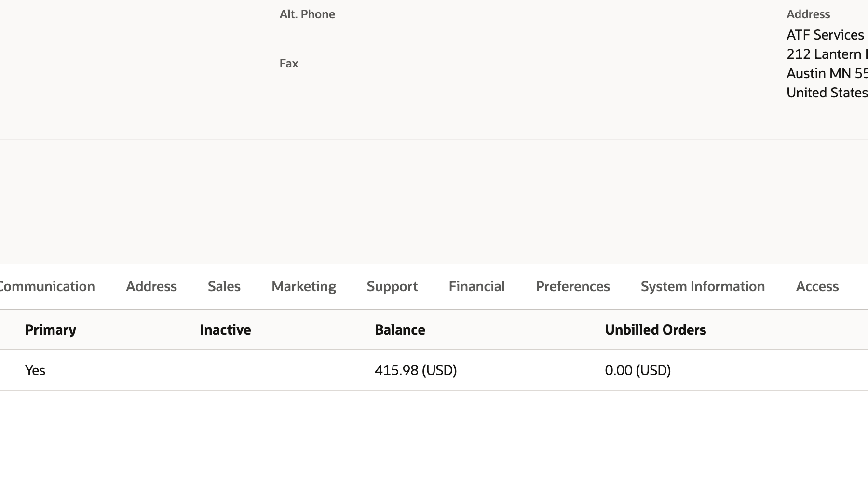Click the Primary column header
Screen dimensions: 868x482
[x=51, y=330]
